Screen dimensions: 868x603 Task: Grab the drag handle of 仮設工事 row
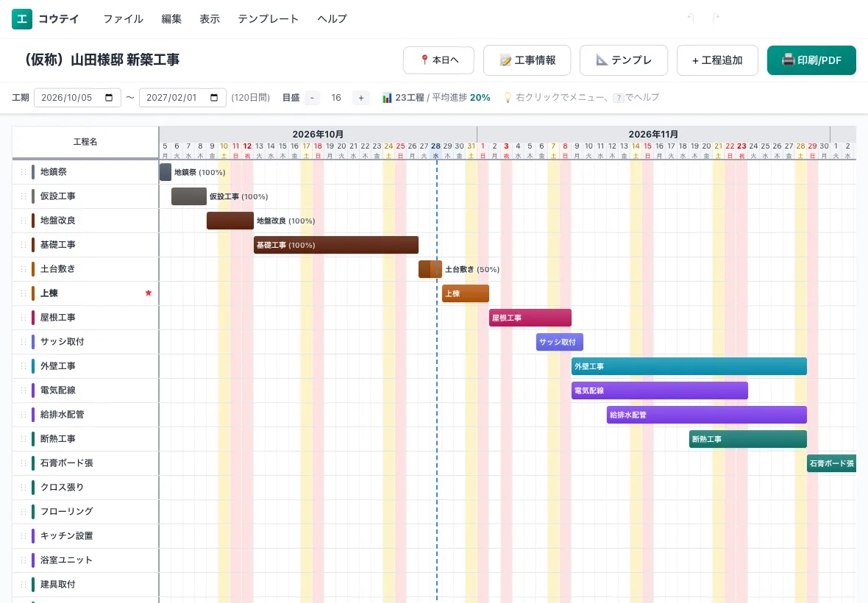24,196
